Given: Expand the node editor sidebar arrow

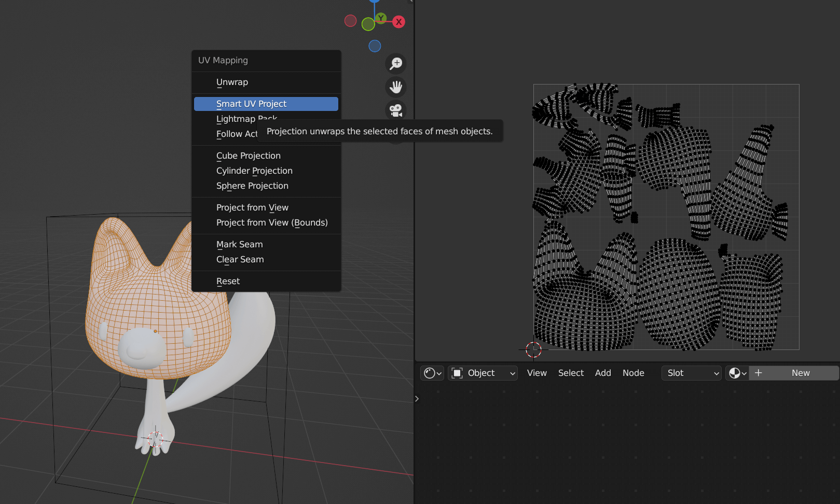Looking at the screenshot, I should pyautogui.click(x=417, y=399).
